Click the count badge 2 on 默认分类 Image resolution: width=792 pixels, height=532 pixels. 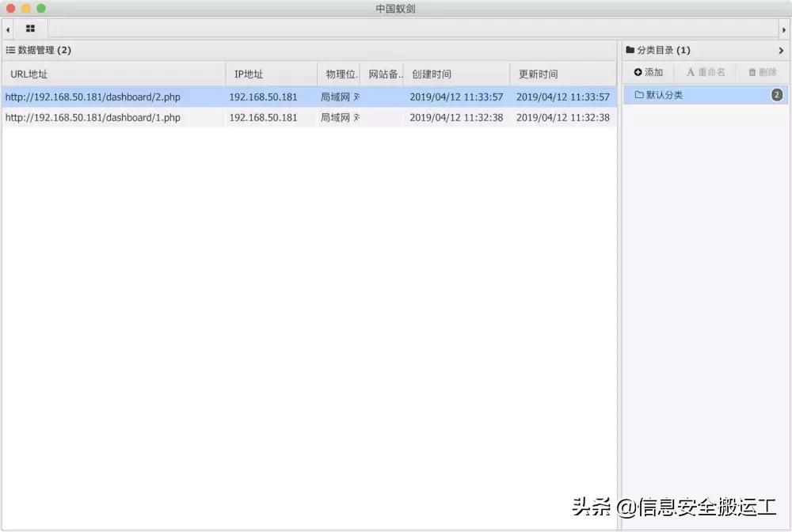pyautogui.click(x=777, y=93)
